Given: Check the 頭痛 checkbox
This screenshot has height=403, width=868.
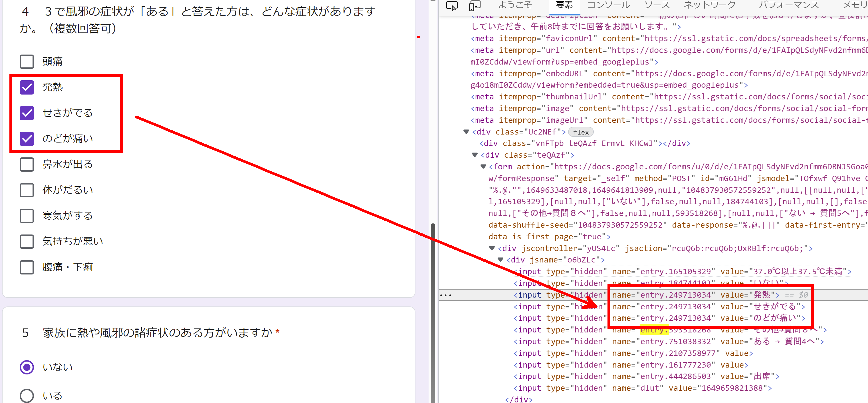Looking at the screenshot, I should click(x=26, y=61).
